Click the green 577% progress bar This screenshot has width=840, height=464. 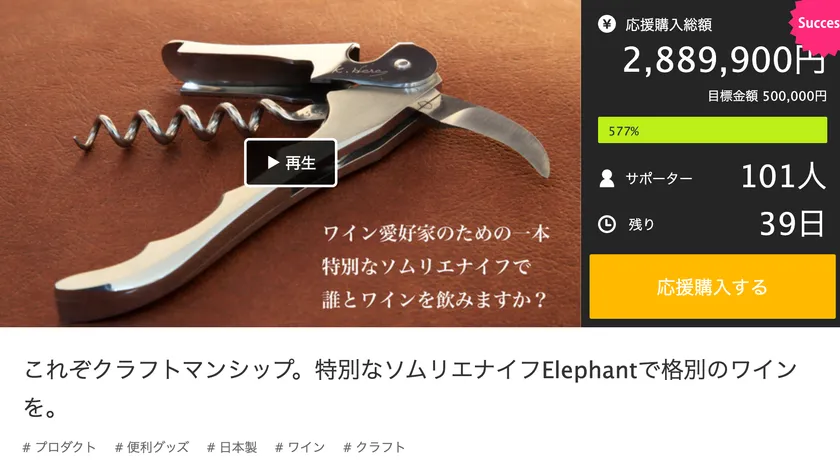(712, 130)
